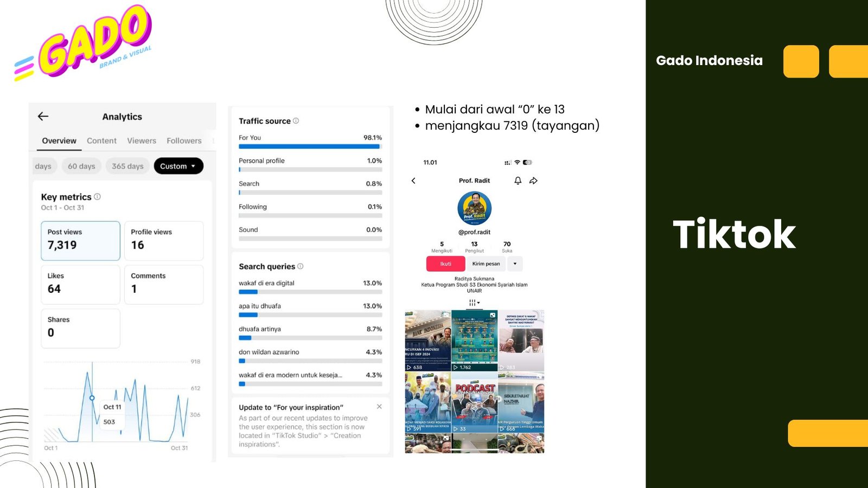Tap the share arrow on the profile header
The height and width of the screenshot is (488, 868).
coord(534,181)
